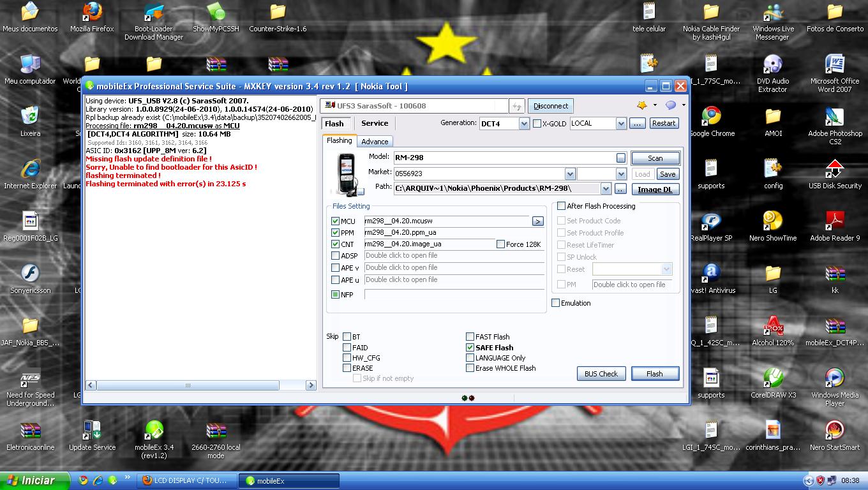Viewport: 868px width, 490px height.
Task: Uncheck the PPM file checkbox
Action: [x=335, y=233]
